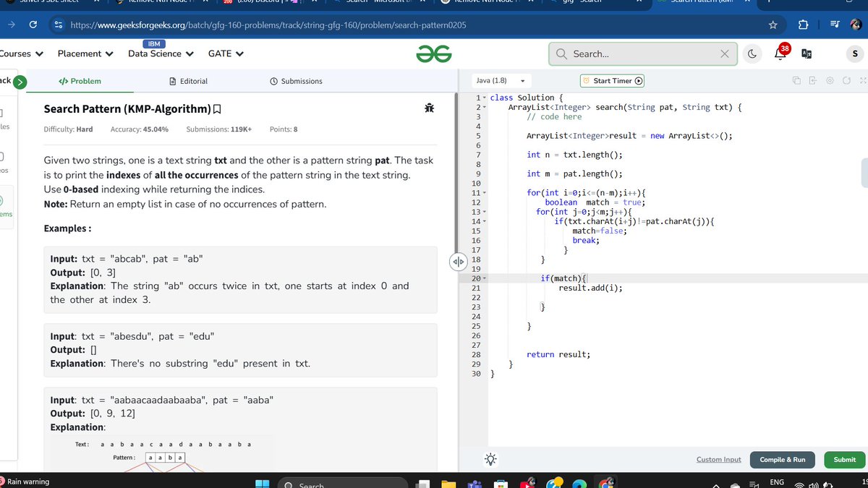Fold code at line 1 class Solution
Viewport: 868px width, 488px height.
pos(485,98)
